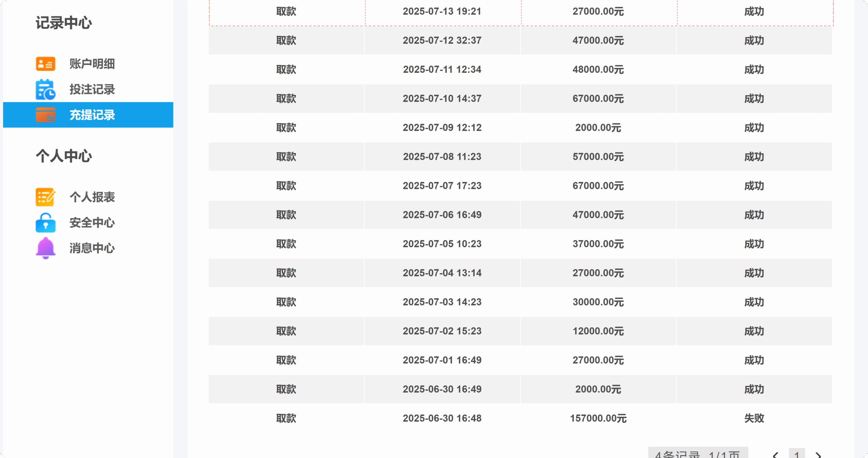Click the 安全中心 blue lock icon
868x458 pixels.
pos(45,223)
